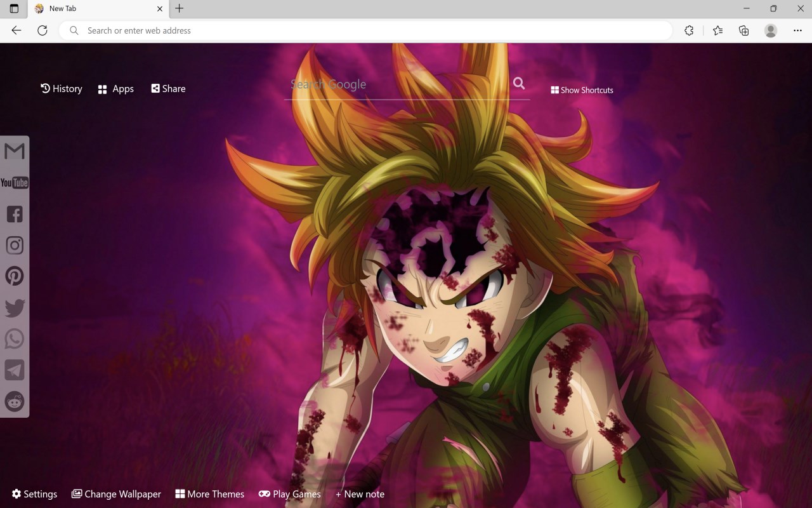812x508 pixels.
Task: Close the New Tab tab
Action: 160,9
